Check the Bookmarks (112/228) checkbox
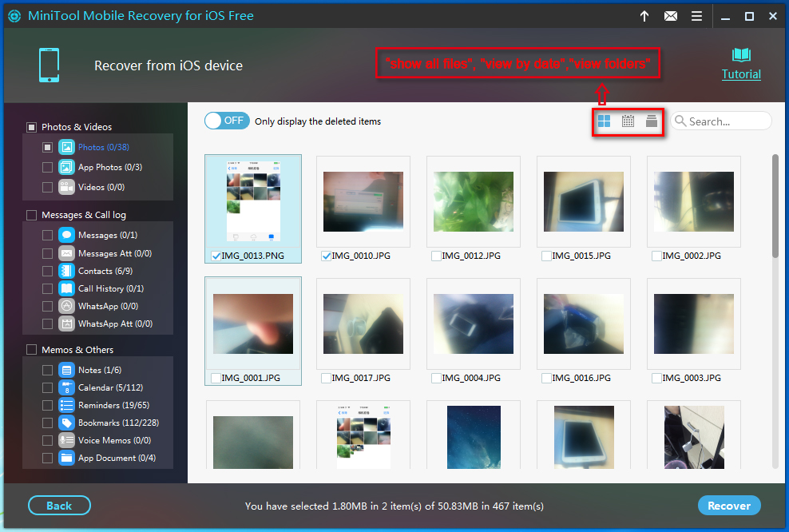This screenshot has height=532, width=789. pyautogui.click(x=47, y=423)
